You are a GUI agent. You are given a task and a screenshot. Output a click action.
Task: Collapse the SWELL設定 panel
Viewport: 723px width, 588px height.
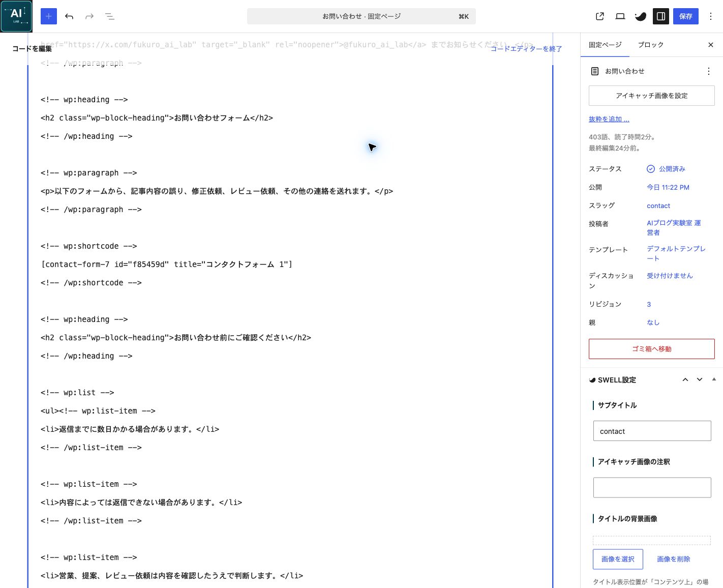click(x=714, y=379)
